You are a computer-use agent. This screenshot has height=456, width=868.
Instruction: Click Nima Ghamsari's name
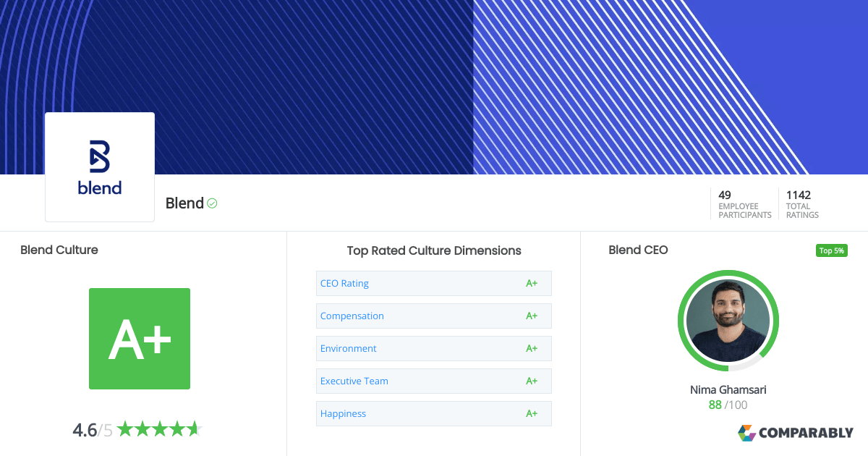[x=728, y=389]
